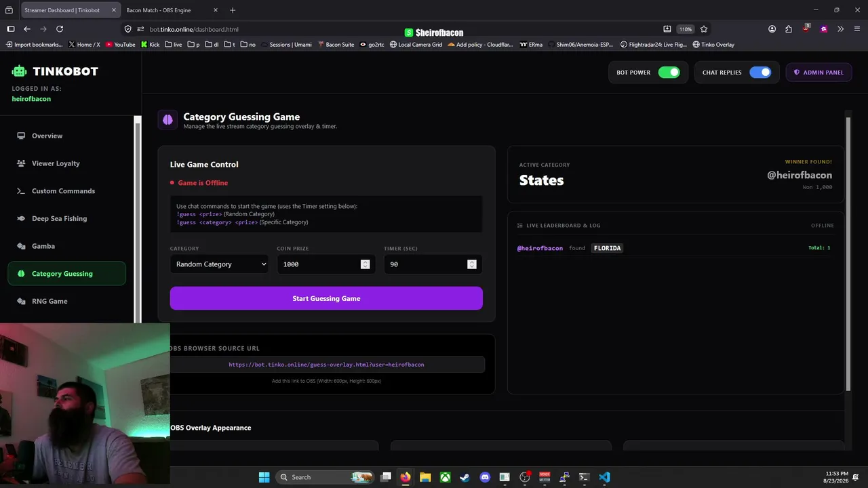The image size is (868, 488).
Task: Open the Overview monitor icon in sidebar
Action: 21,136
